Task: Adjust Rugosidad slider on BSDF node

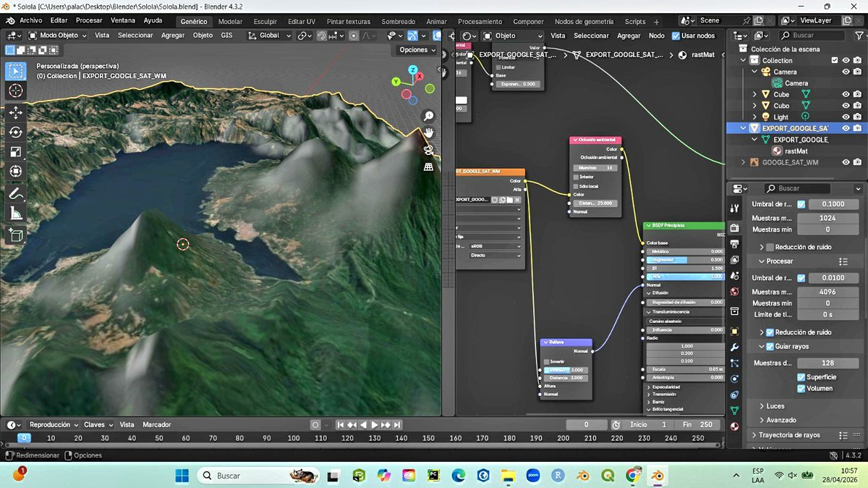Action: click(x=687, y=259)
